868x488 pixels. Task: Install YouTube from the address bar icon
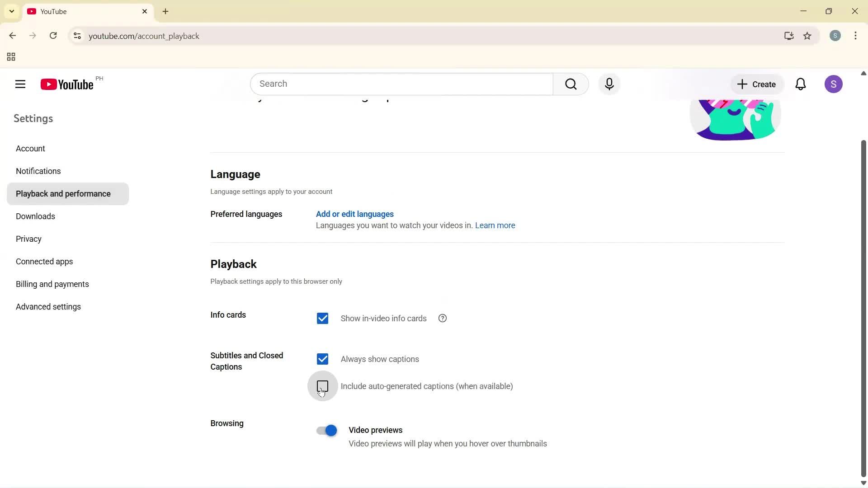[788, 36]
